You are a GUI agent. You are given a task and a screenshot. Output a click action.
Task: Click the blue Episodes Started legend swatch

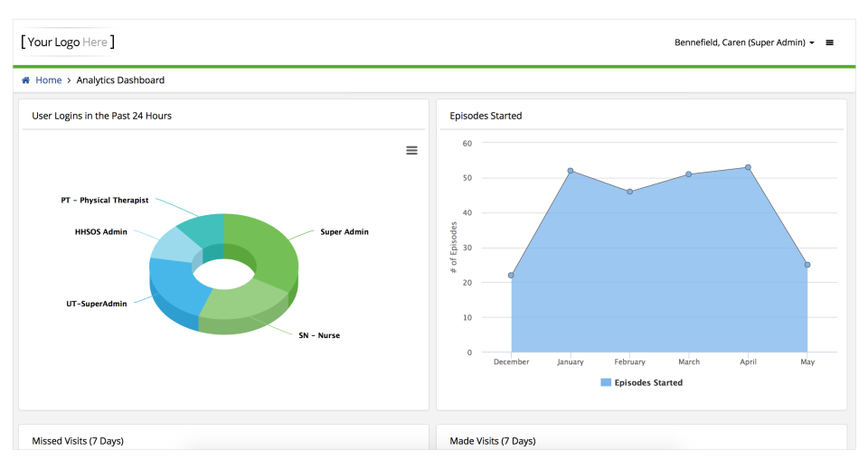[606, 382]
